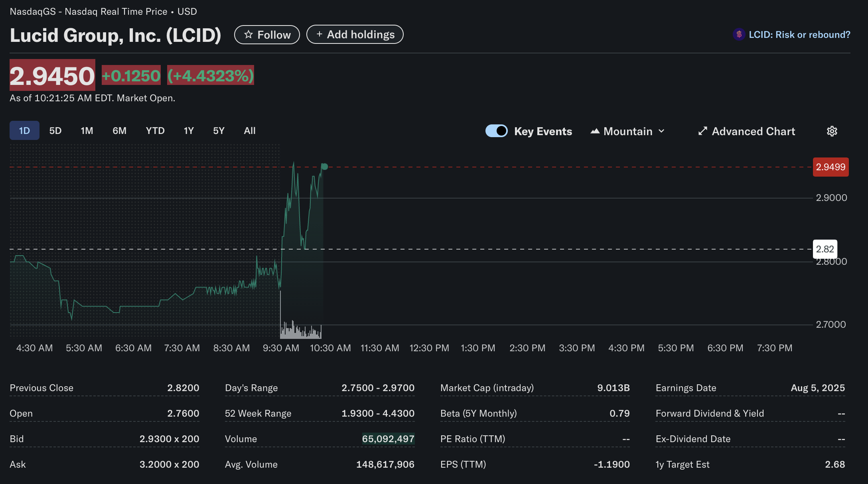Viewport: 868px width, 484px height.
Task: Click the 2.7000 price axis label
Action: click(831, 325)
